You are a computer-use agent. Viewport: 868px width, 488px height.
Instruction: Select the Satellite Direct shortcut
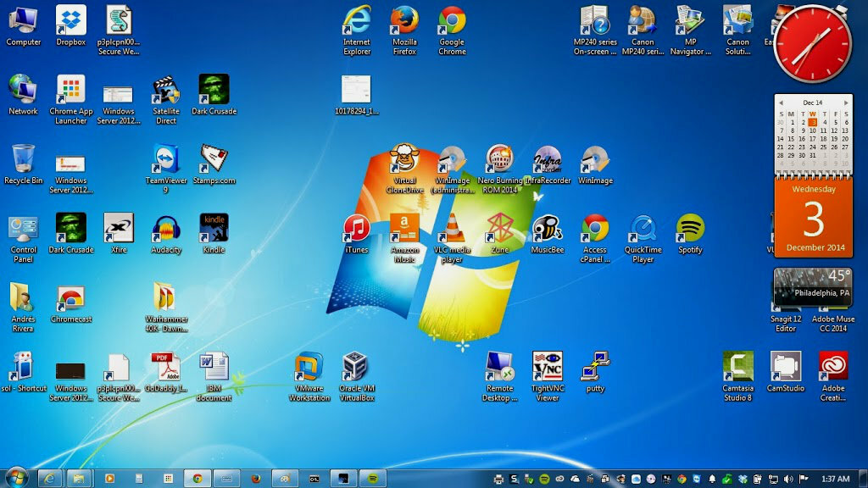coord(166,100)
